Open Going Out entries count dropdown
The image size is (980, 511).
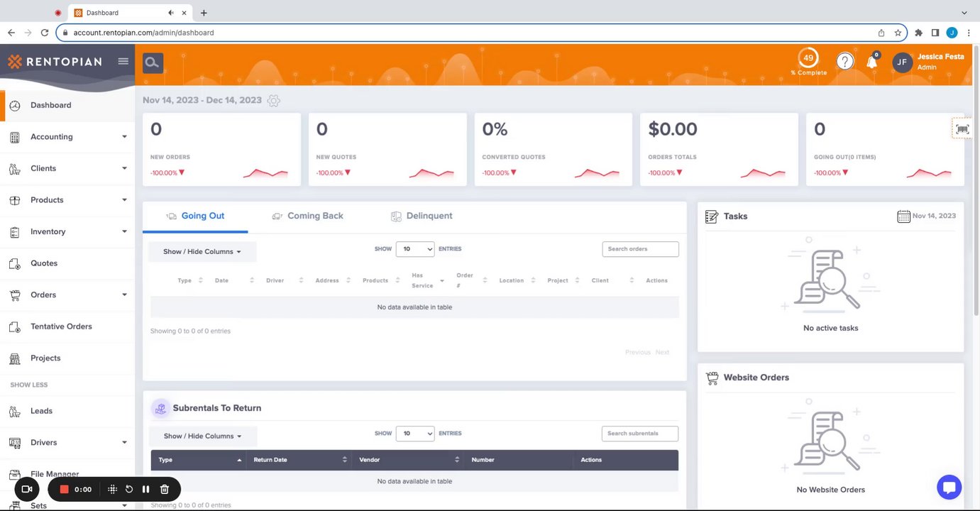click(415, 249)
